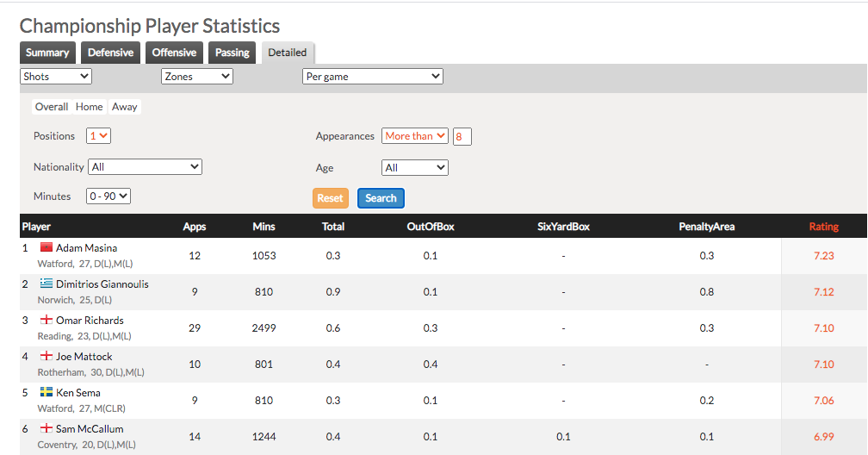Sort table by Rating column header

(824, 227)
